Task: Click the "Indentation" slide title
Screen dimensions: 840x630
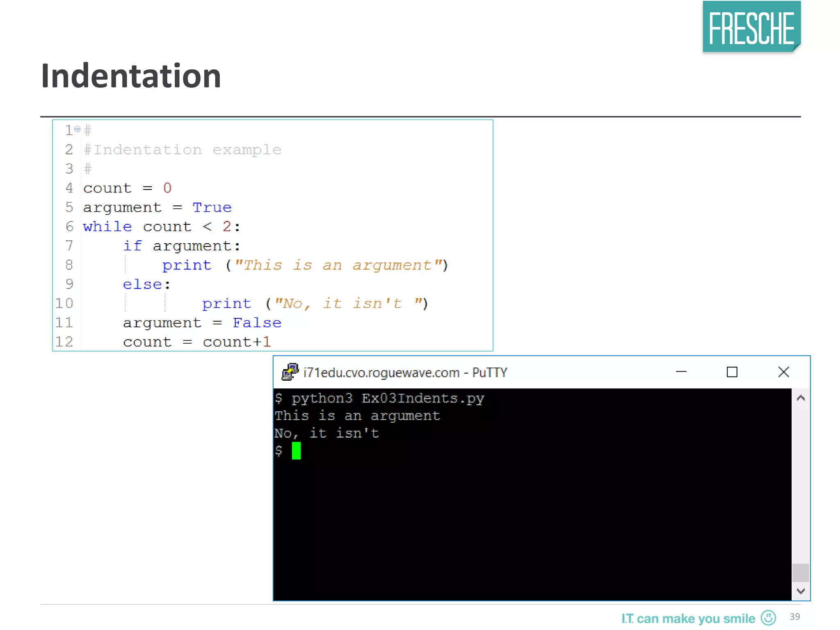Action: point(131,76)
